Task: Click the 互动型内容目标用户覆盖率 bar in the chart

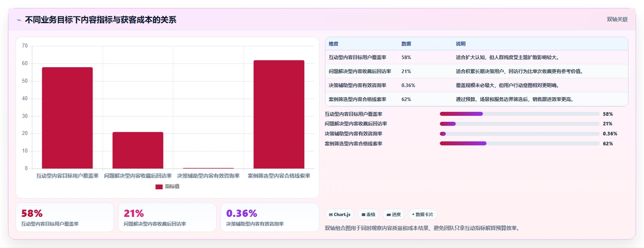Action: [67, 118]
